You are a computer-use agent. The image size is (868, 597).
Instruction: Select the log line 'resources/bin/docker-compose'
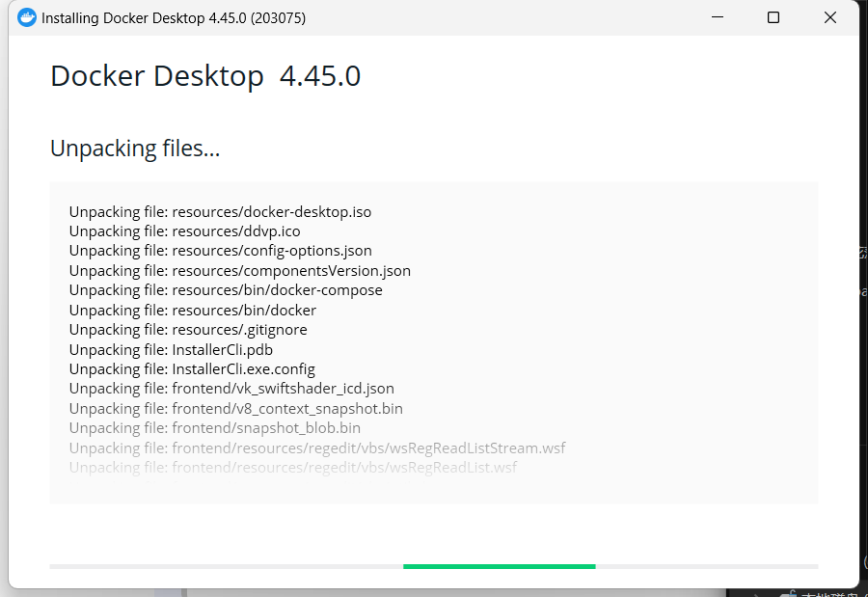coord(226,290)
